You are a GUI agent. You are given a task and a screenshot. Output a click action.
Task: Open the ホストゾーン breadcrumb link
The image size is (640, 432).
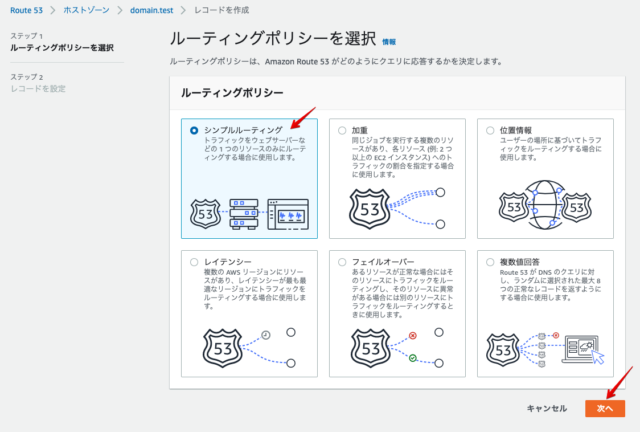[x=87, y=10]
